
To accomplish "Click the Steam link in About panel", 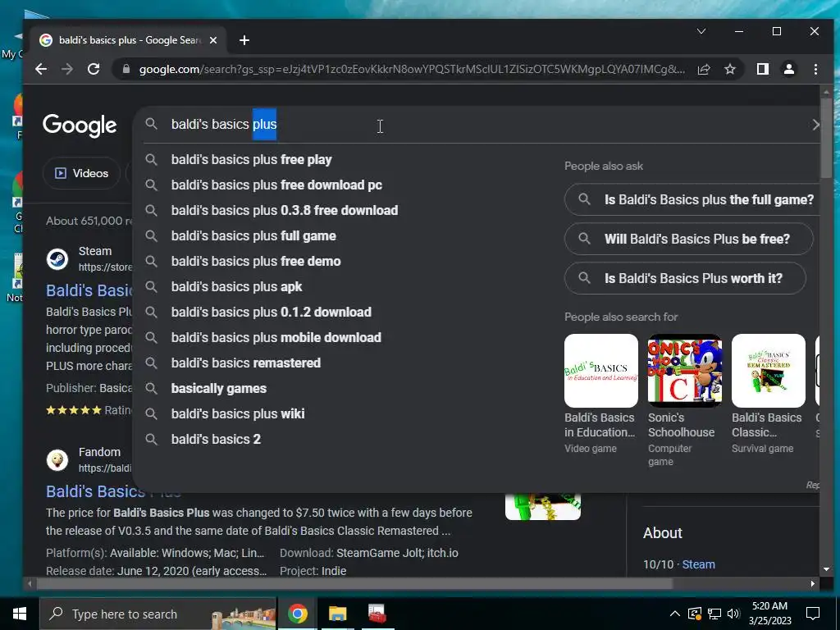I will pos(699,564).
